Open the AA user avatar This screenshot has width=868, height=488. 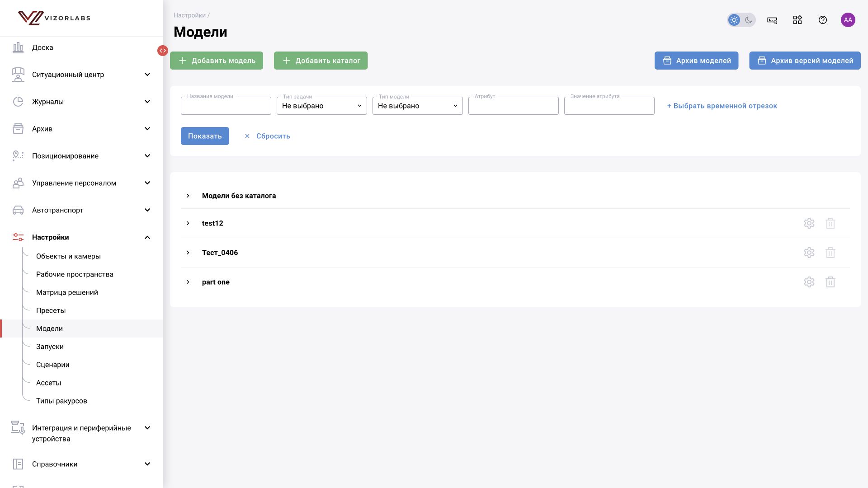[x=848, y=20]
